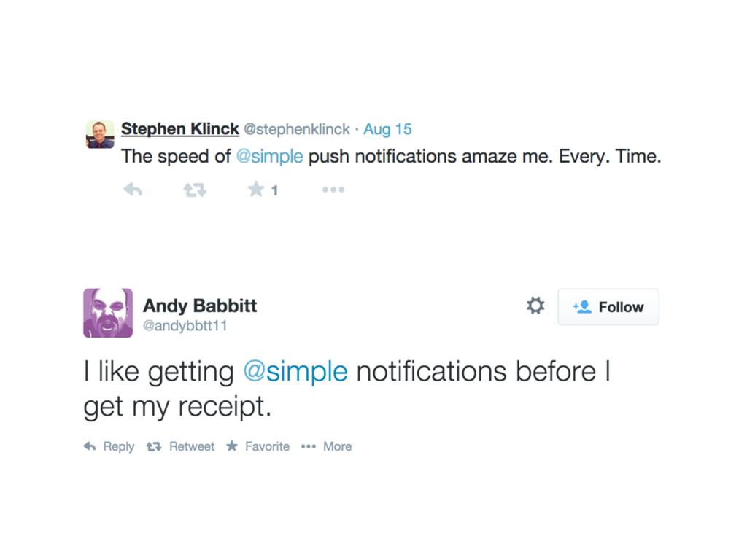The width and height of the screenshot is (747, 560).
Task: Open Andy Babbitt's name link
Action: [200, 306]
